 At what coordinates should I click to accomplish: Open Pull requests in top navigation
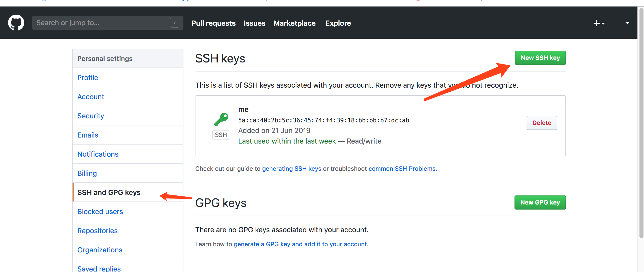(213, 23)
